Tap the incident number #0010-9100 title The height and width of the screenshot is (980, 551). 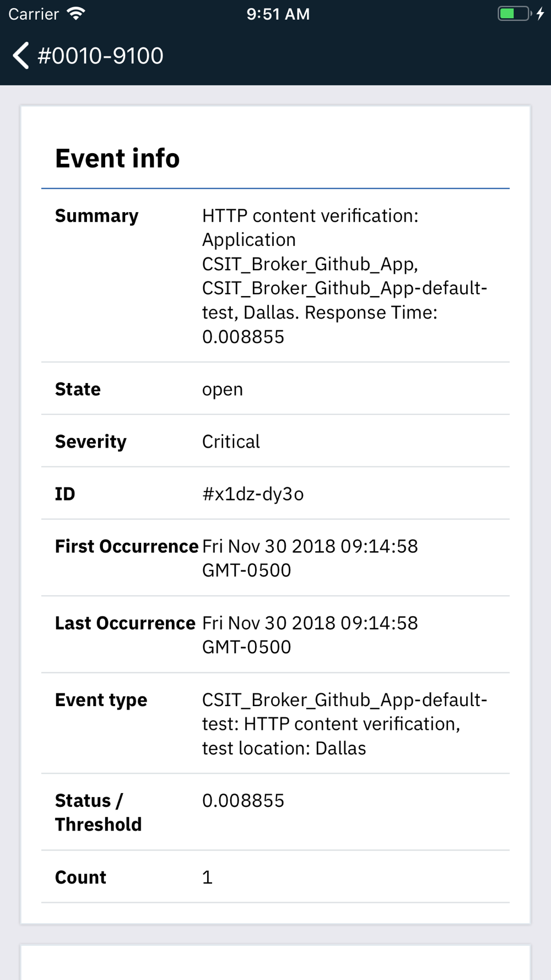click(100, 56)
